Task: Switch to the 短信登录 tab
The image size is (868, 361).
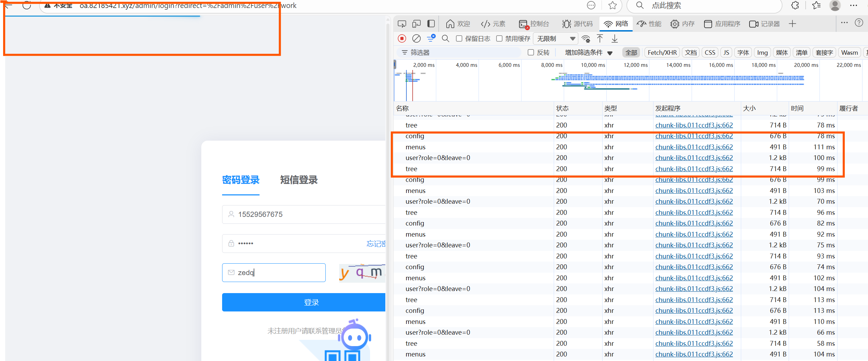Action: pyautogui.click(x=299, y=180)
